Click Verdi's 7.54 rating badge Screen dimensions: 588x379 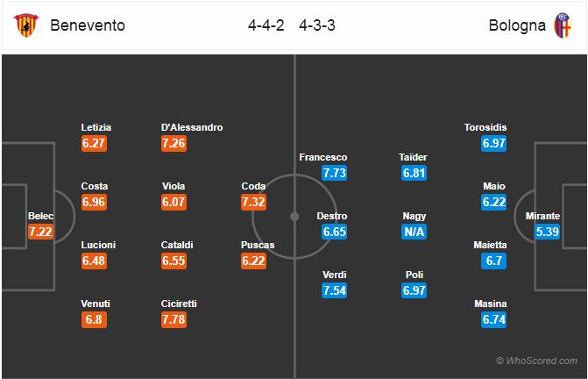tap(334, 291)
